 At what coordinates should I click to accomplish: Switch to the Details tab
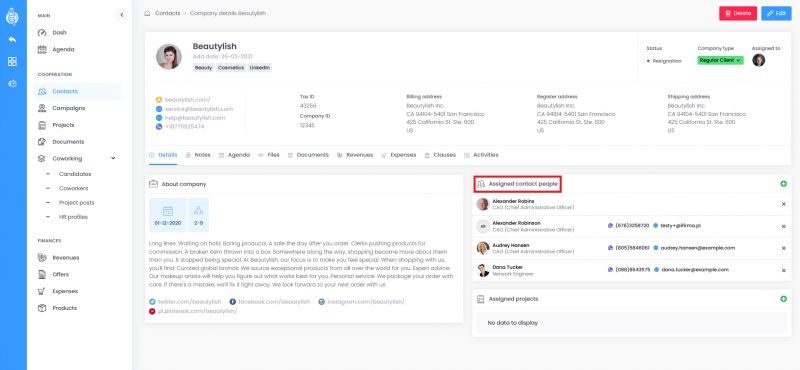point(163,155)
